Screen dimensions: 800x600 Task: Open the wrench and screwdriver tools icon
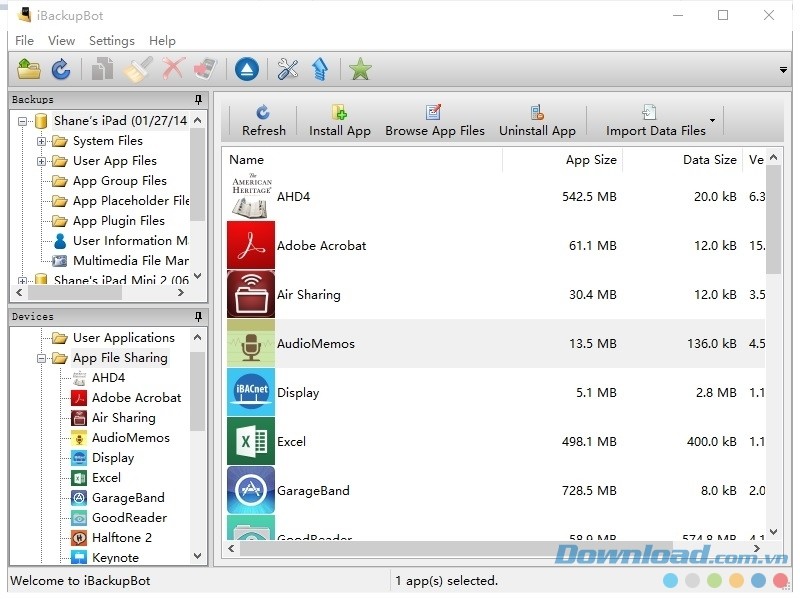[x=288, y=69]
